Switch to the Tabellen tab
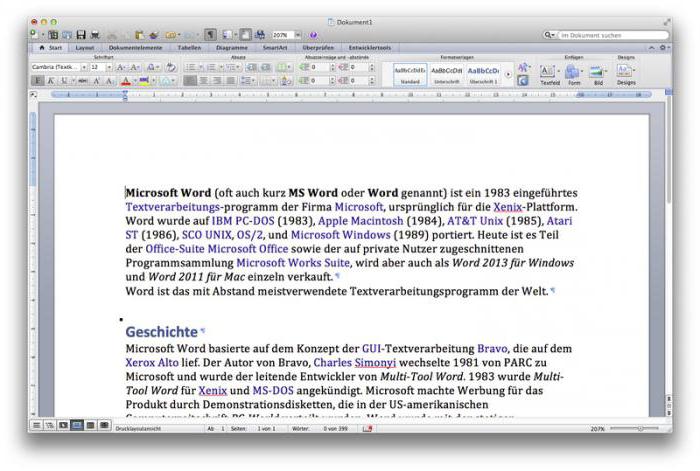This screenshot has height=471, width=700. tap(189, 47)
